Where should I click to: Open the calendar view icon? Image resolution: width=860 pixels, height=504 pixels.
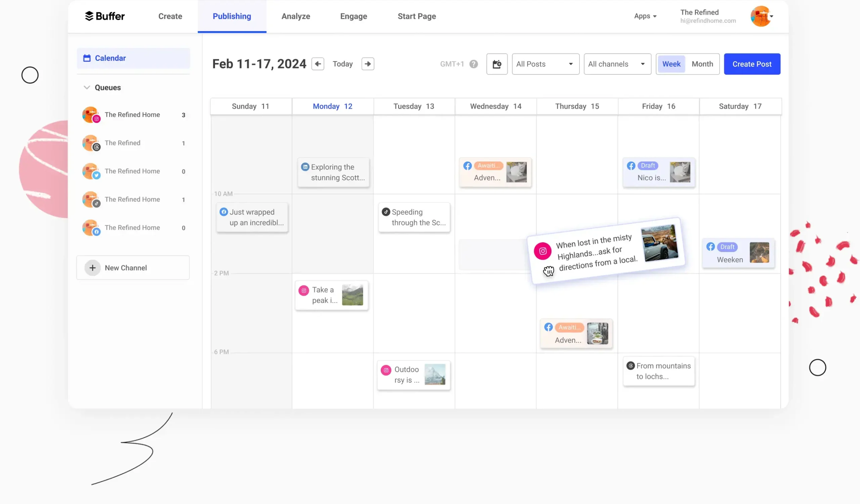(x=497, y=63)
